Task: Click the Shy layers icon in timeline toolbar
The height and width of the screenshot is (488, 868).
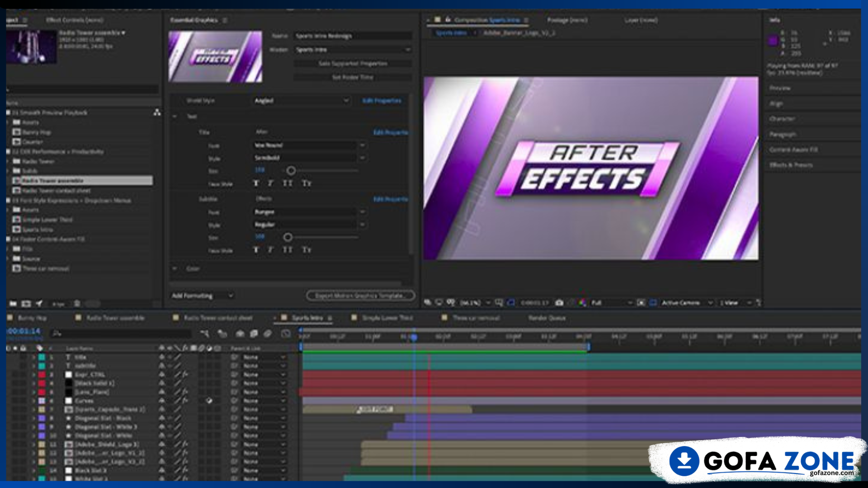Action: (x=240, y=333)
